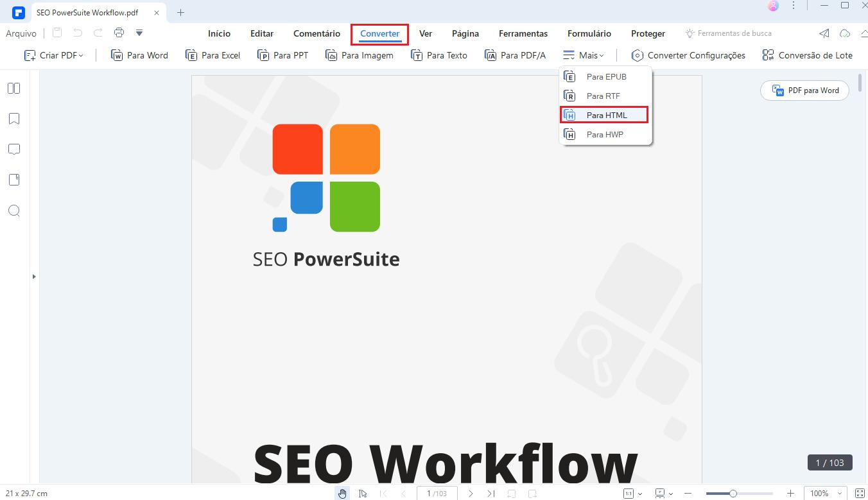The width and height of the screenshot is (868, 500).
Task: Open the bookmarks panel icon in sidebar
Action: (13, 119)
